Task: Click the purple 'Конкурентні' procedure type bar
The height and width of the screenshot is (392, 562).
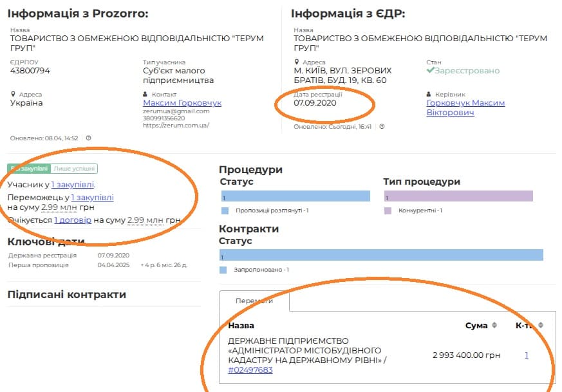Action: coord(458,196)
